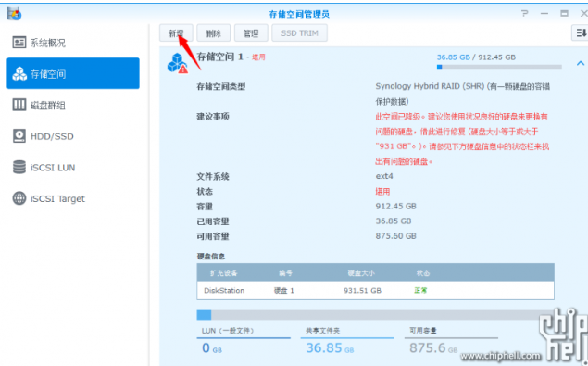Click the 管理 manage button

(251, 33)
